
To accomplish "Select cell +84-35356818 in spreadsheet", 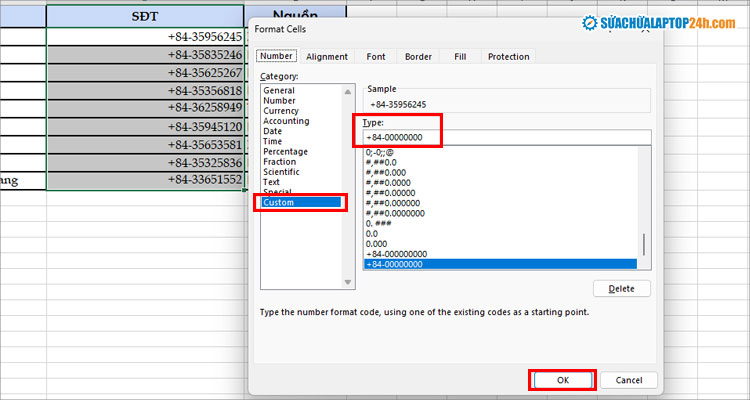I will [x=145, y=90].
